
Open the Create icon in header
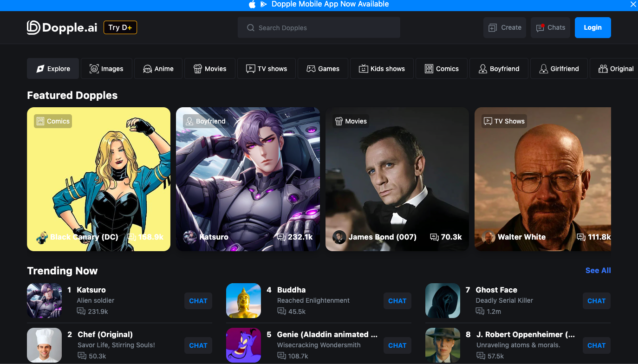[493, 27]
